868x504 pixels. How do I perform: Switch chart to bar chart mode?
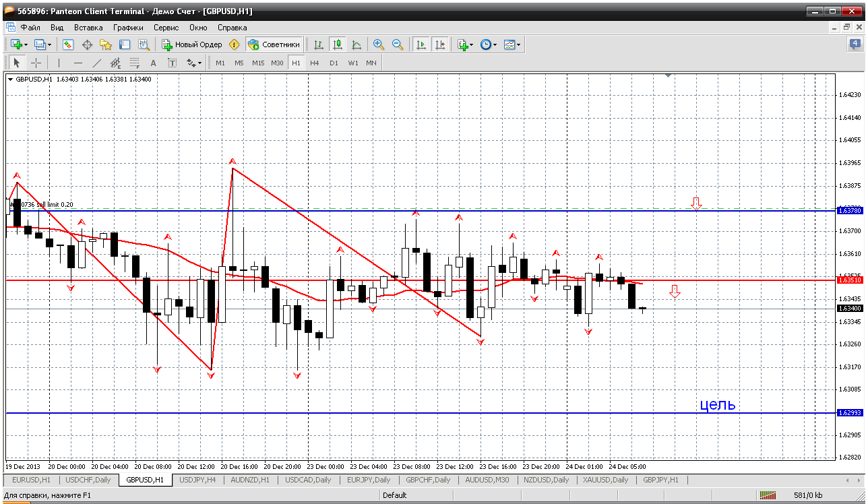point(319,44)
